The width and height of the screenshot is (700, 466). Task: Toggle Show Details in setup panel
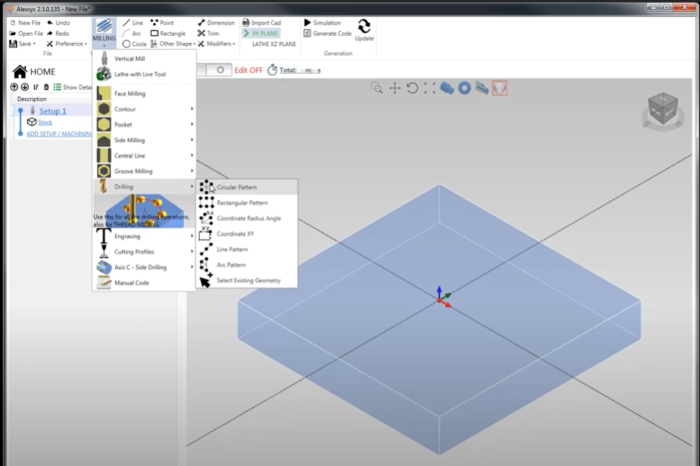(x=71, y=87)
